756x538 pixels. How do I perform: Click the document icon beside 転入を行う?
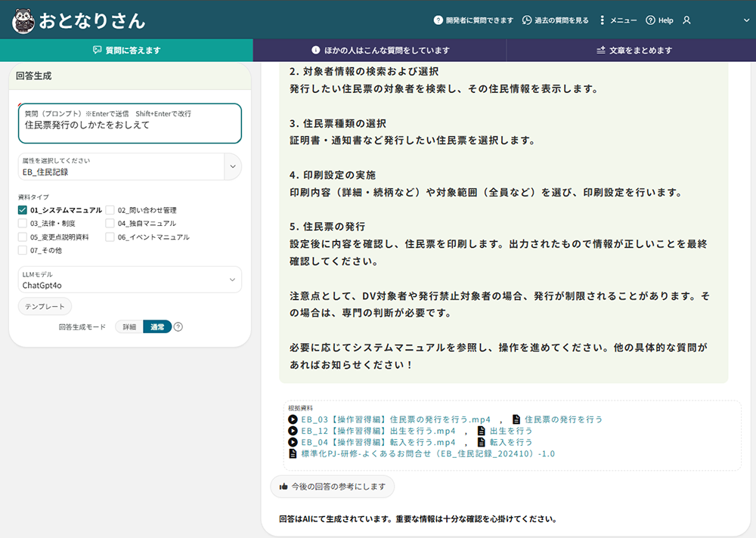[480, 441]
